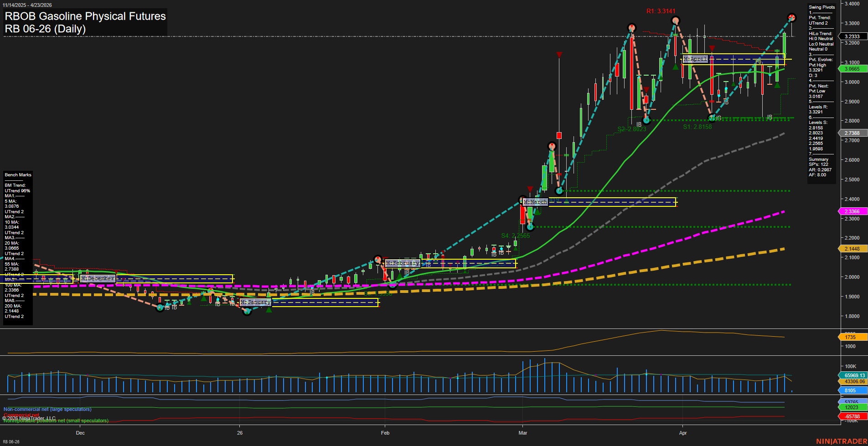Select the RB 06-26 tab at bottom left
The image size is (868, 446).
(11, 441)
